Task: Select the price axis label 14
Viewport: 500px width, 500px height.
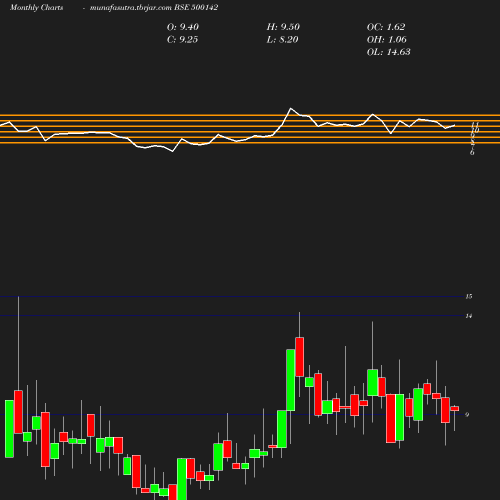Action: (469, 316)
